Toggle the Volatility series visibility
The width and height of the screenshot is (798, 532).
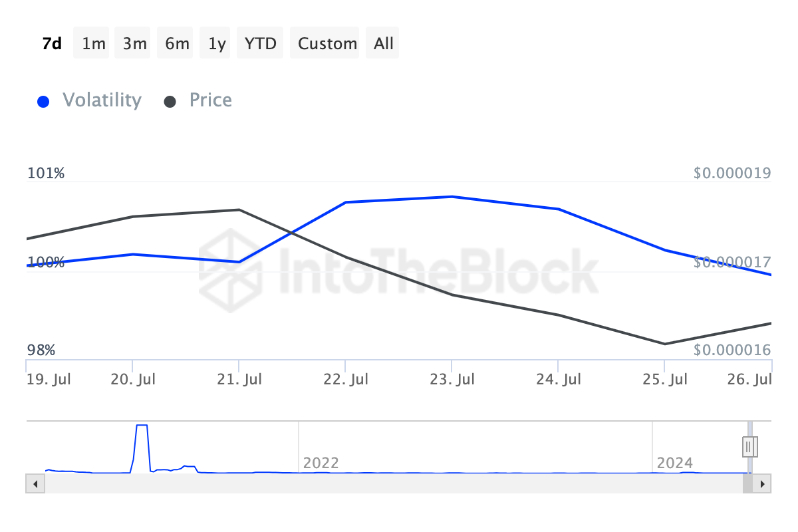click(102, 100)
